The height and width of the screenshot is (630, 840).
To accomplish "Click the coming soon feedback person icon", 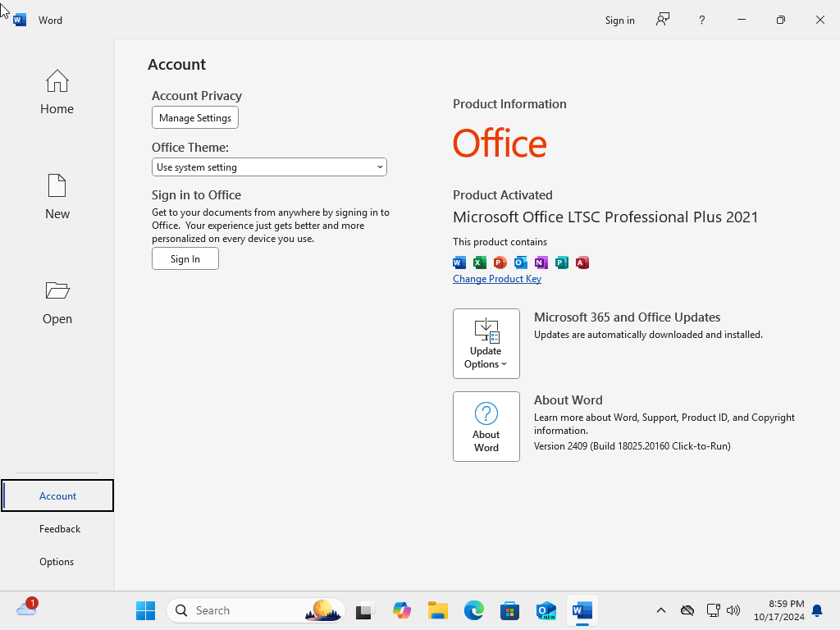I will pos(663,20).
